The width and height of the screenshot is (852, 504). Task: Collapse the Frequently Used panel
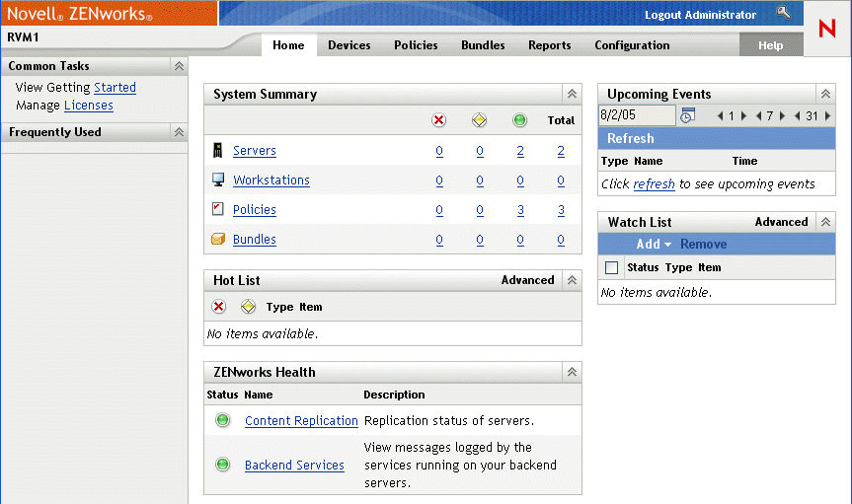pos(179,132)
